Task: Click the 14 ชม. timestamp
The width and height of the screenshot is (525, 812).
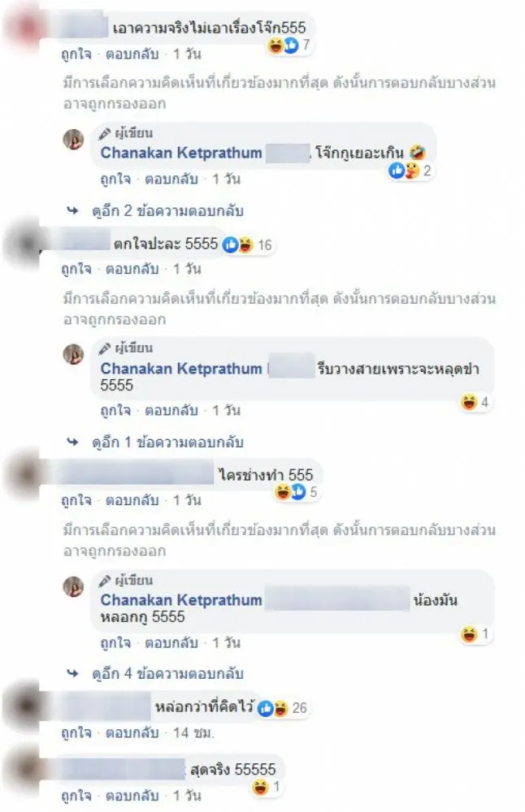Action: [193, 732]
